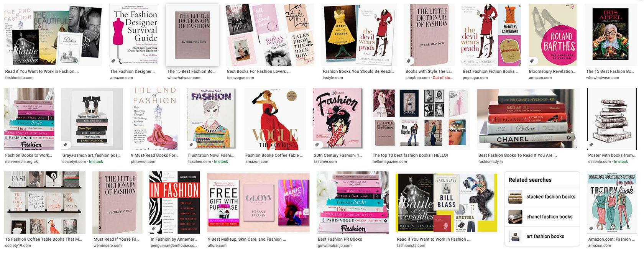The height and width of the screenshot is (253, 644).
Task: Select 'chanel fashion books' related search
Action: tap(542, 217)
